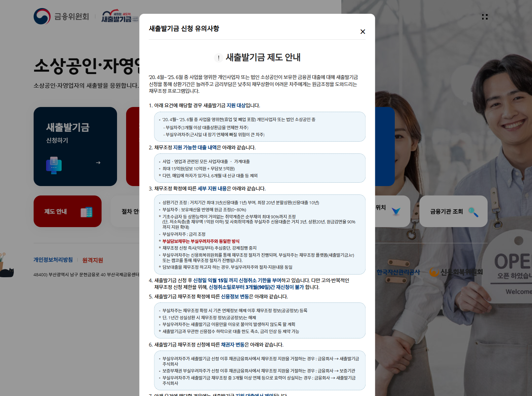
Task: Click the arrow on 신청하기 card
Action: (98, 163)
